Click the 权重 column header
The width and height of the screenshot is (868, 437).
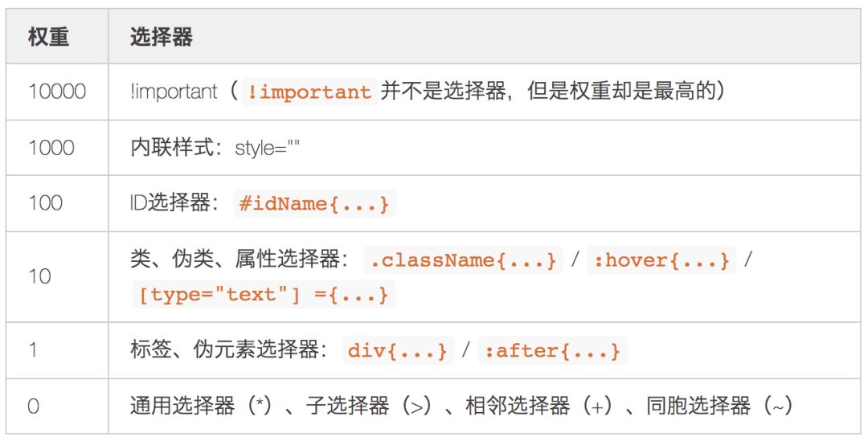pos(48,38)
